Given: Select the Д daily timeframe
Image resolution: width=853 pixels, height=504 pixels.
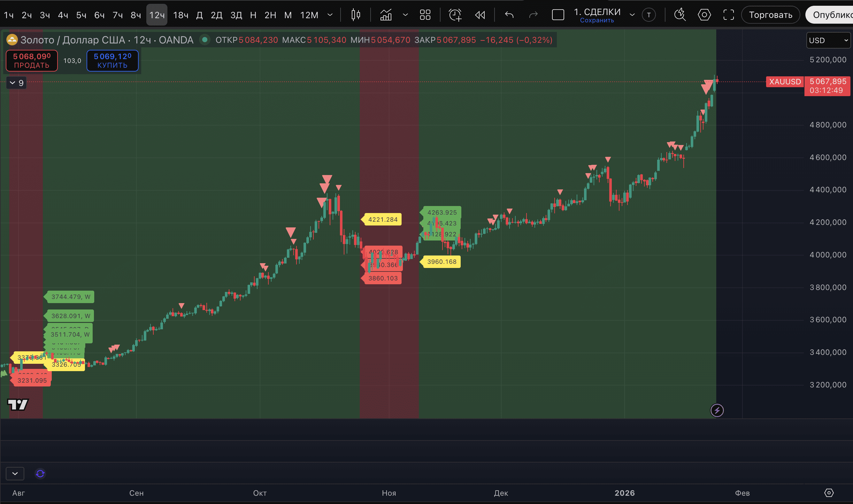Looking at the screenshot, I should pos(200,15).
